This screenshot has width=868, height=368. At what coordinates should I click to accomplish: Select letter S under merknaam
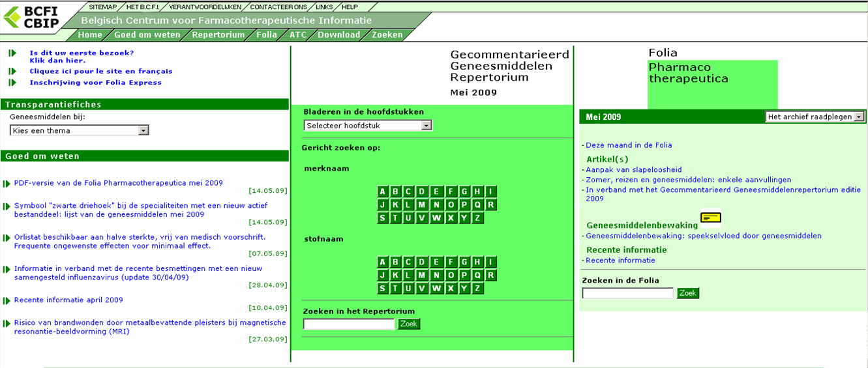tap(382, 218)
